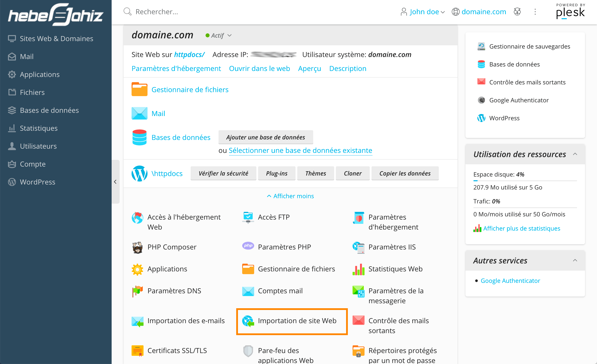Click Vérifier la sécurité button

(223, 173)
